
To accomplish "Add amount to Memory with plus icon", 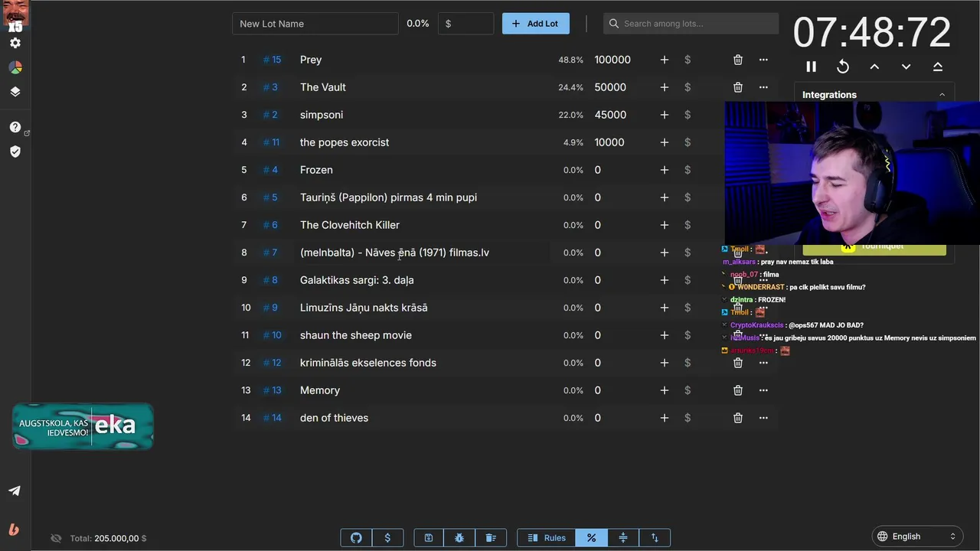I will pyautogui.click(x=665, y=390).
